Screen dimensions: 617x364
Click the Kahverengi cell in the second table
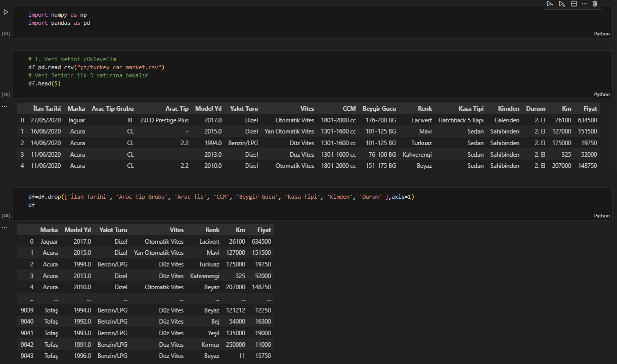point(204,276)
